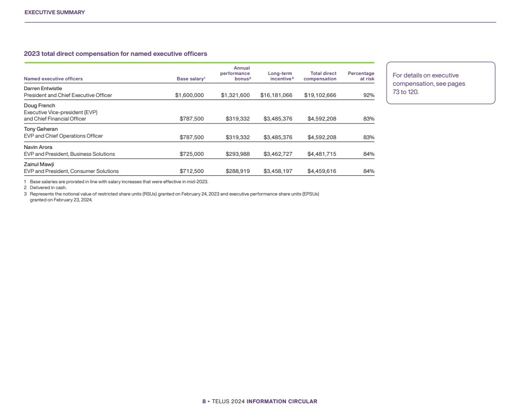Click the $1,600,000 base salary value
The height and width of the screenshot is (416, 532).
[x=189, y=96]
